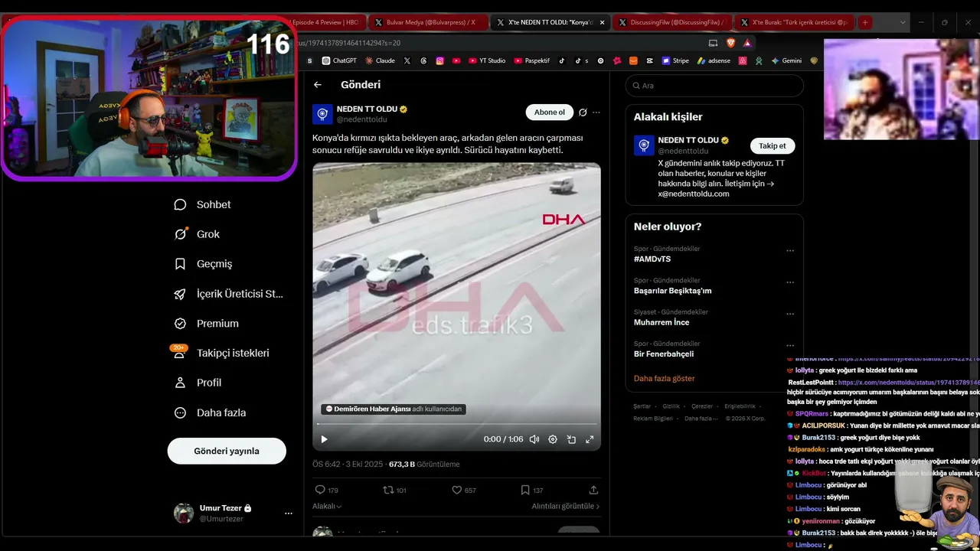Open Alıntıları görüntüle quotes link

coord(566,506)
